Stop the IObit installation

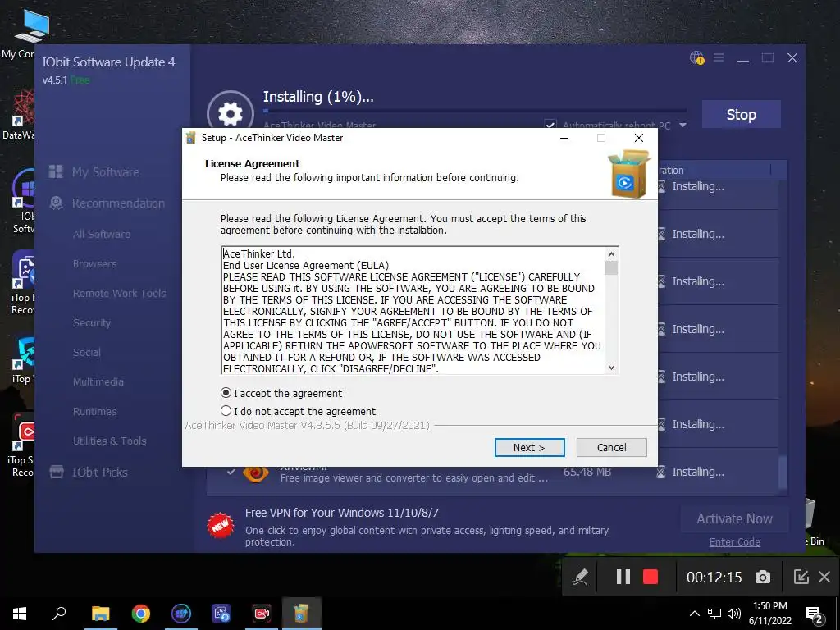click(x=741, y=114)
